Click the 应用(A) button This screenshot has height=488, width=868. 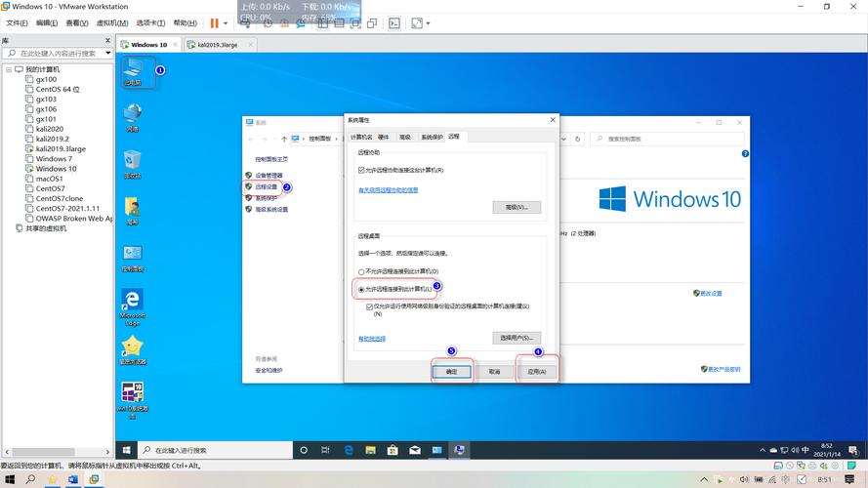click(536, 372)
